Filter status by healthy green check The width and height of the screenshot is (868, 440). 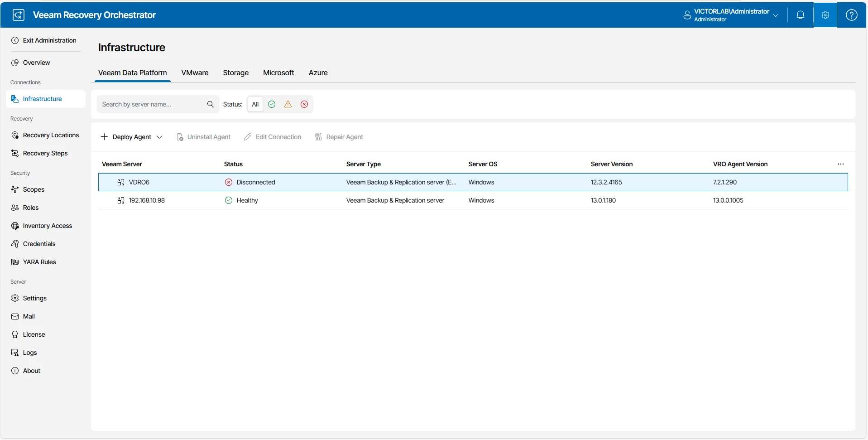[x=272, y=104]
